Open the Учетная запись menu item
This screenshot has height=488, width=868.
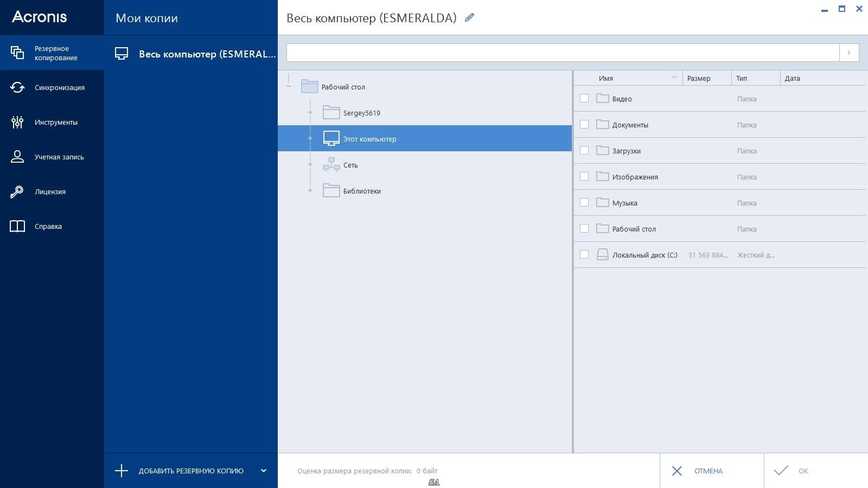click(52, 157)
